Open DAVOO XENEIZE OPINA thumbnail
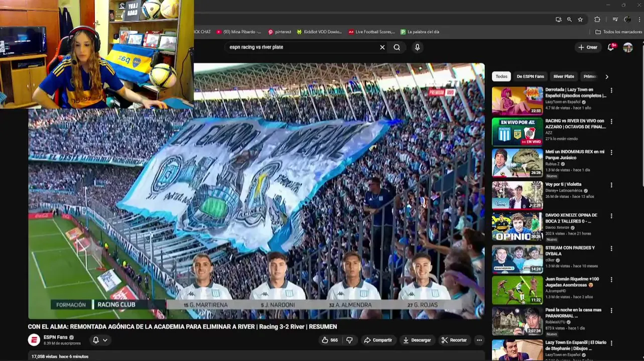 (517, 227)
